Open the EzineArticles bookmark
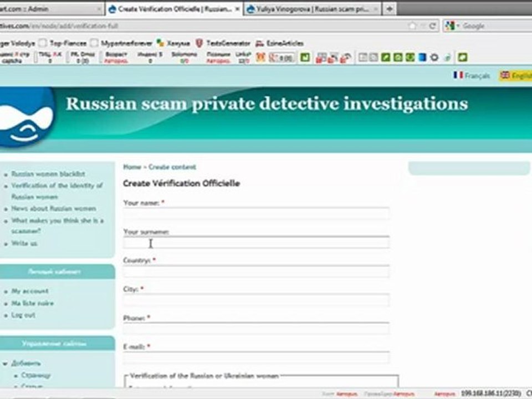Image resolution: width=532 pixels, height=399 pixels. point(279,43)
